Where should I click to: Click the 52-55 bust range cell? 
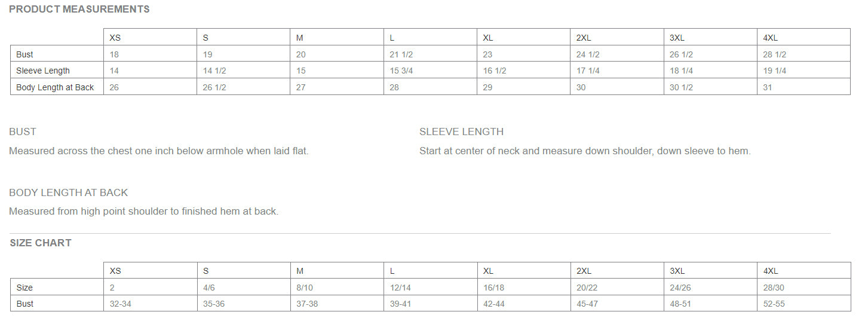coord(774,304)
